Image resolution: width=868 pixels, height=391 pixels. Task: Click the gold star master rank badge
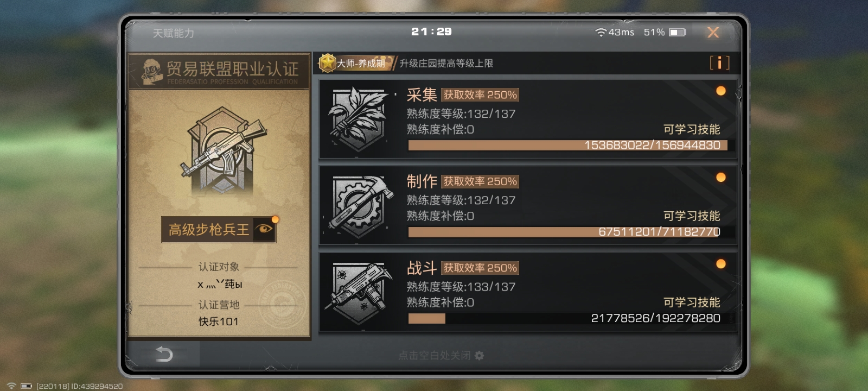327,63
